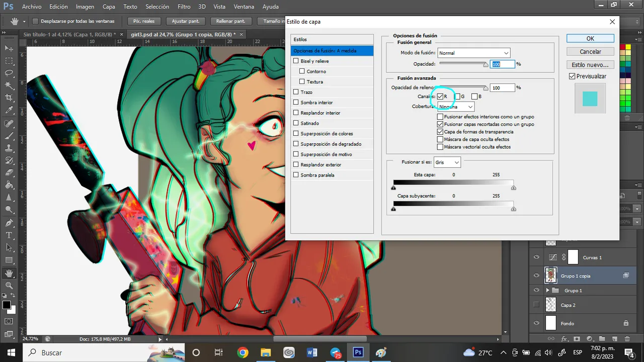Select the Crop tool

pyautogui.click(x=9, y=98)
